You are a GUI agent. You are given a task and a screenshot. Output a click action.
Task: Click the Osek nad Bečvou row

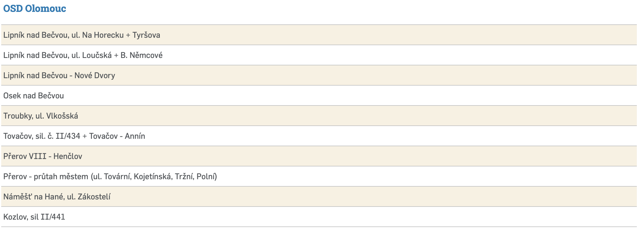point(34,96)
